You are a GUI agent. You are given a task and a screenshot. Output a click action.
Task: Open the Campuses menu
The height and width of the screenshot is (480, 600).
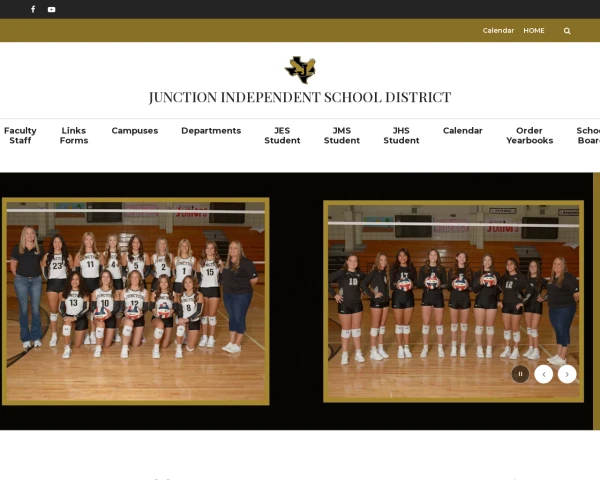[135, 131]
